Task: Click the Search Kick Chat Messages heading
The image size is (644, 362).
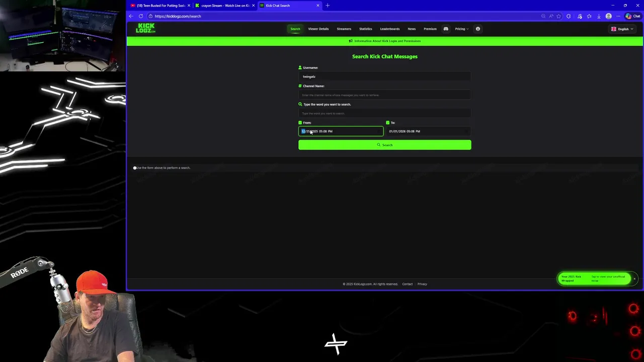Action: click(385, 56)
